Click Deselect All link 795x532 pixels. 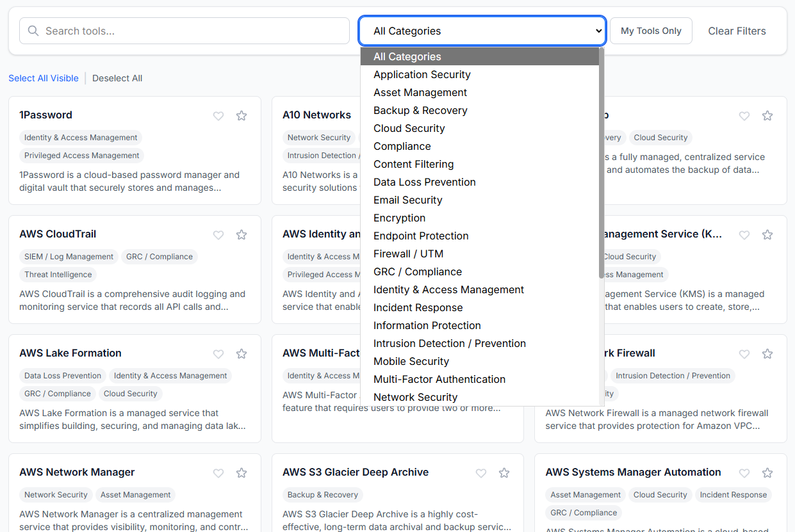[x=117, y=78]
